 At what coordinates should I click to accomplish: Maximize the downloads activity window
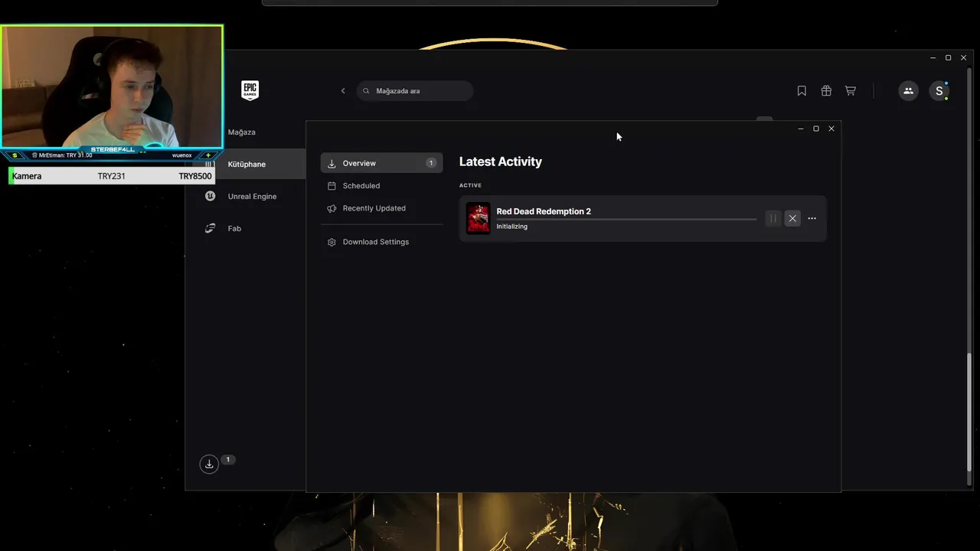(x=816, y=129)
